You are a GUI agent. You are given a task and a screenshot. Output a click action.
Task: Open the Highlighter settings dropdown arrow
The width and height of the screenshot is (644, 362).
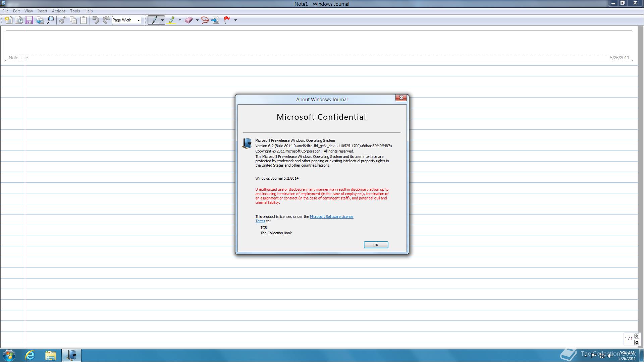[180, 20]
